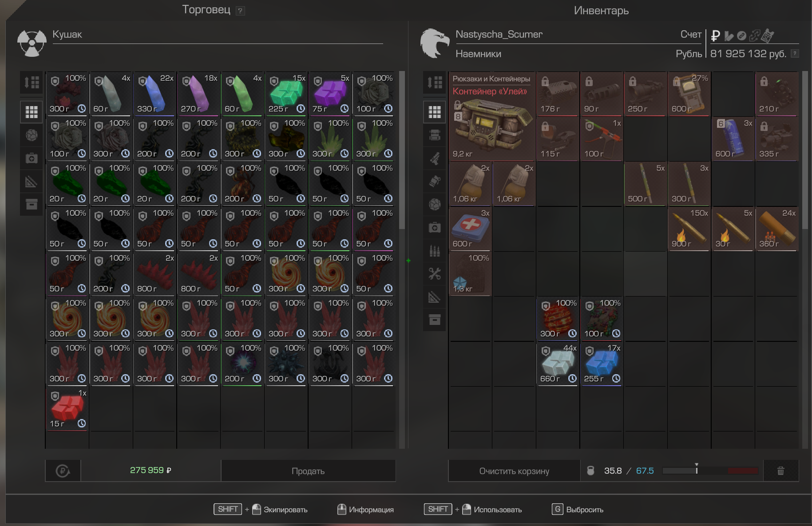Filter trader items by artifacts
This screenshot has height=526, width=812.
click(32, 135)
